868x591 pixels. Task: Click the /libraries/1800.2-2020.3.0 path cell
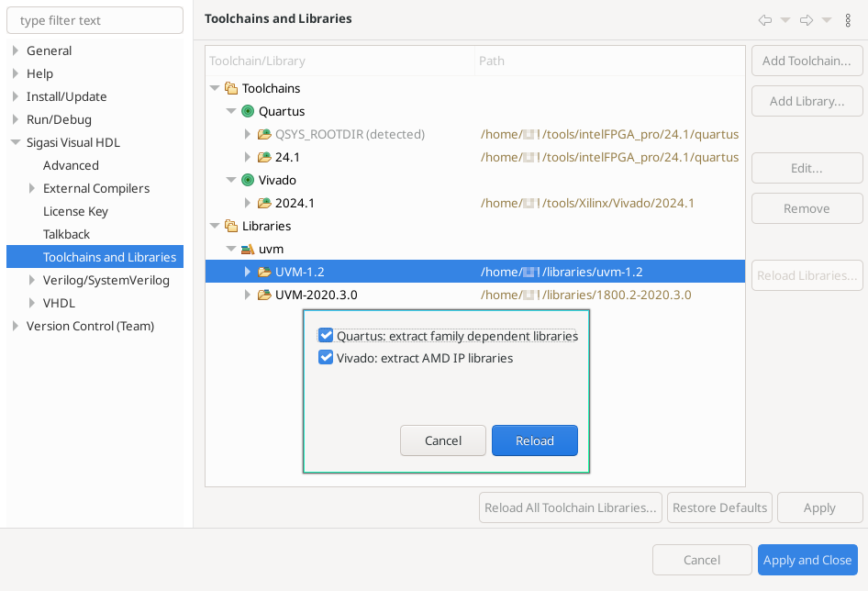[585, 295]
